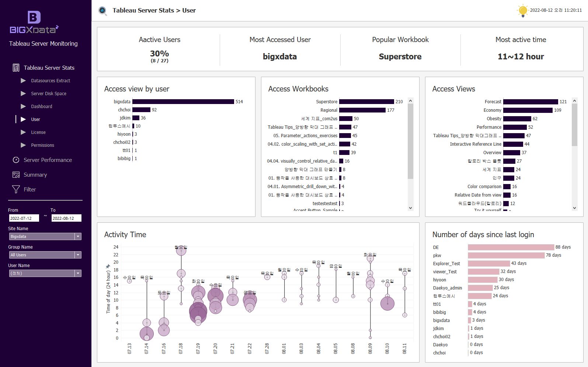Click the Daekyo_admin user label

[x=448, y=288]
